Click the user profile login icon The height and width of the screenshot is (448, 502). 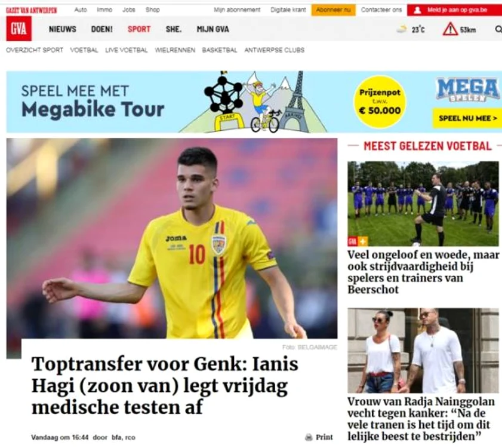tap(417, 10)
